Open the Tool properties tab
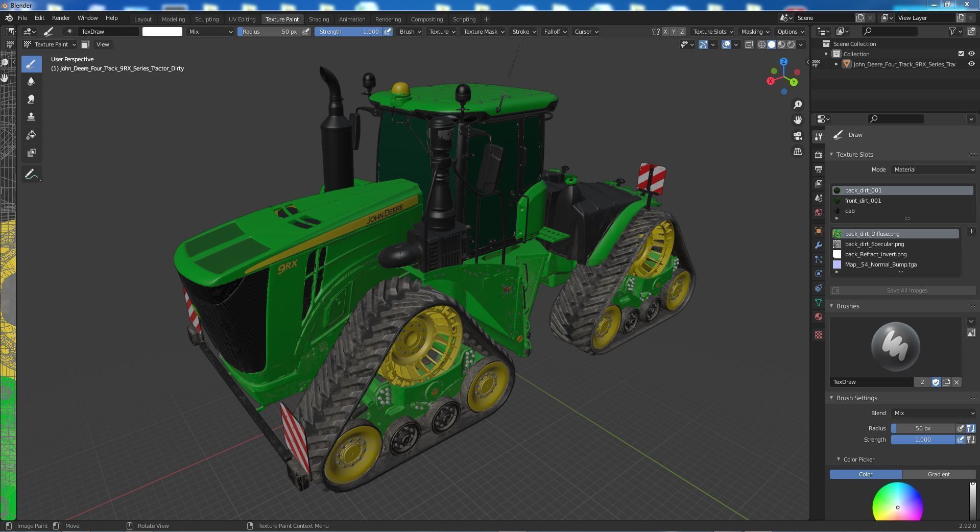This screenshot has width=980, height=532. (x=819, y=137)
